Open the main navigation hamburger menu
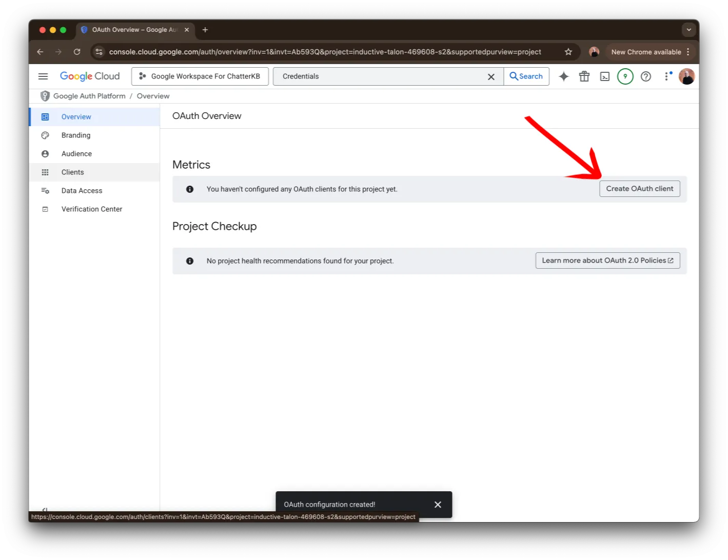 43,76
